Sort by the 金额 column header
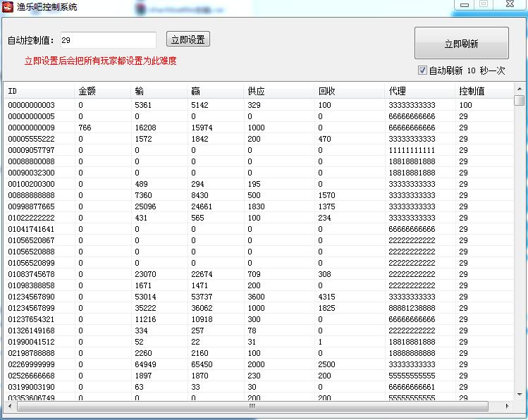Image resolution: width=528 pixels, height=420 pixels. 103,91
